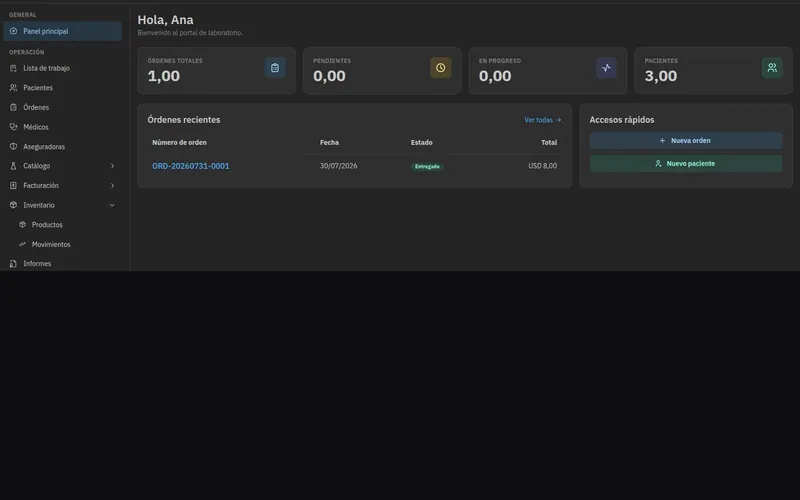Click the Pacientes count 3,00

click(661, 76)
